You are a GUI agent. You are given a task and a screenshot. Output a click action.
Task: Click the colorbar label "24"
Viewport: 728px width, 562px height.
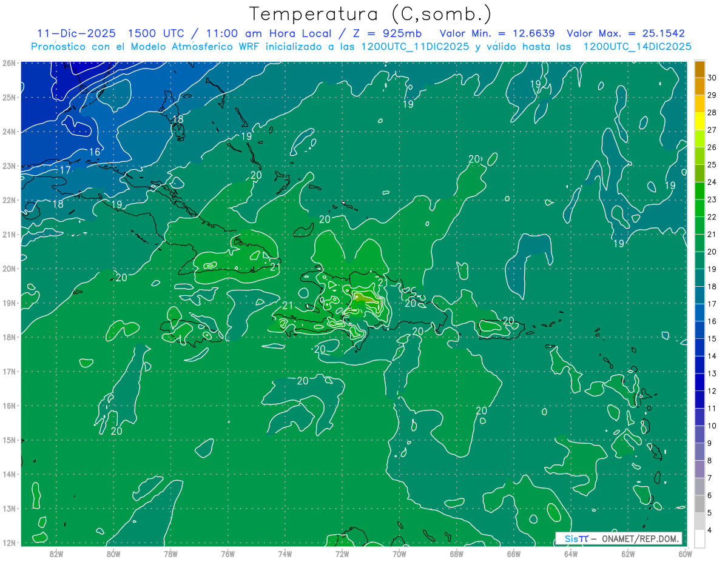712,182
